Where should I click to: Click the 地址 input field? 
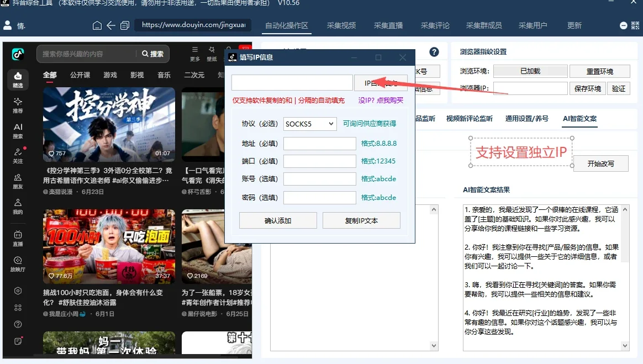319,144
